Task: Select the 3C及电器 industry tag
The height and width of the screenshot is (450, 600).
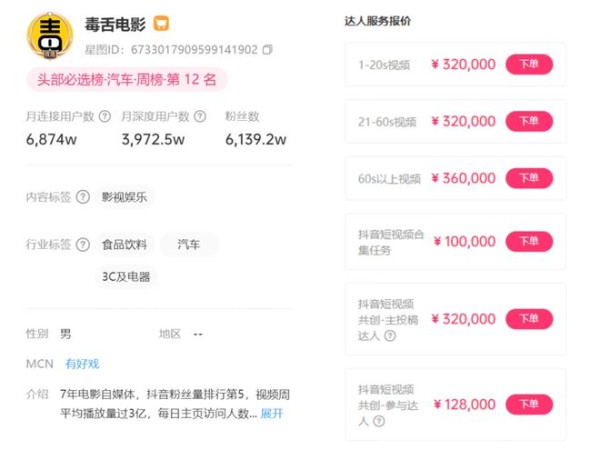Action: (126, 277)
